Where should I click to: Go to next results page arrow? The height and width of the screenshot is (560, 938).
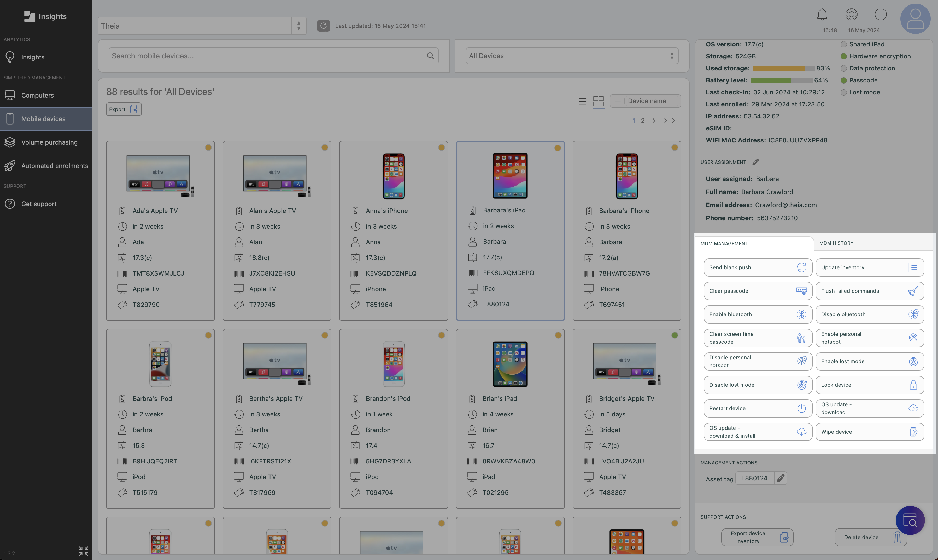coord(654,120)
